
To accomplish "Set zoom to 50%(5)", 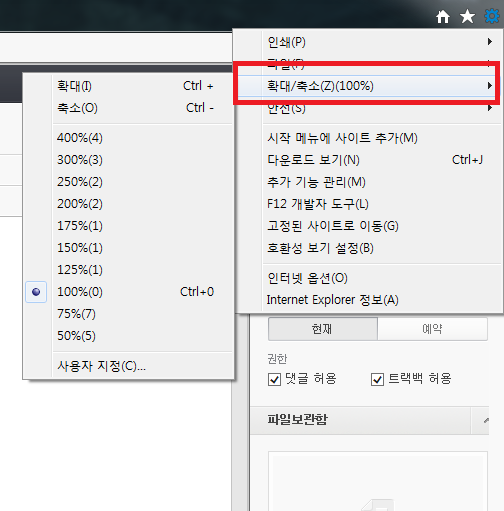I will pos(128,336).
